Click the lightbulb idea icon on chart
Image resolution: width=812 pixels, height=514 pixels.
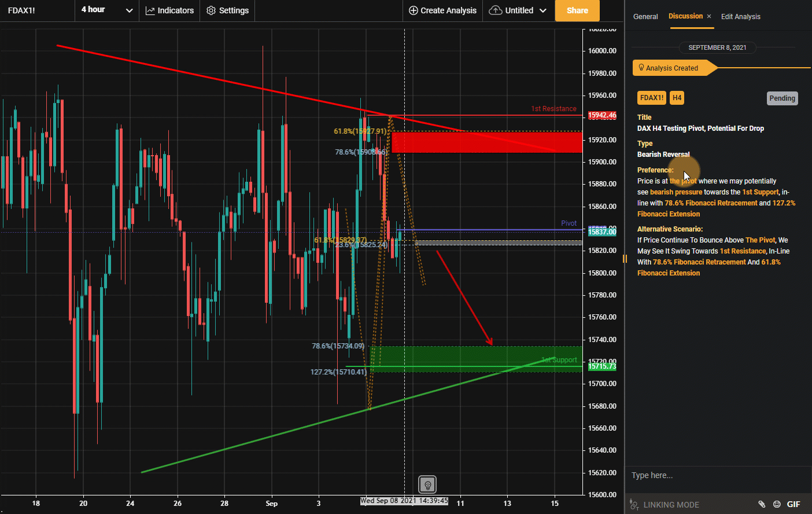[427, 484]
